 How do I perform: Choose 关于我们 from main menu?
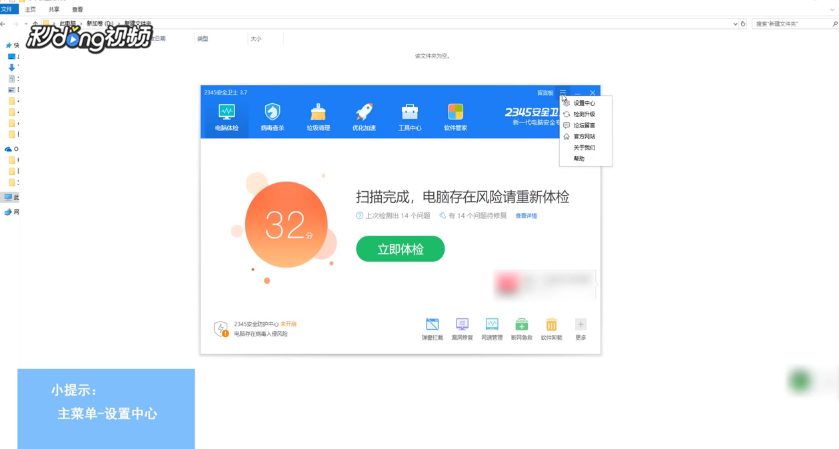(x=585, y=148)
